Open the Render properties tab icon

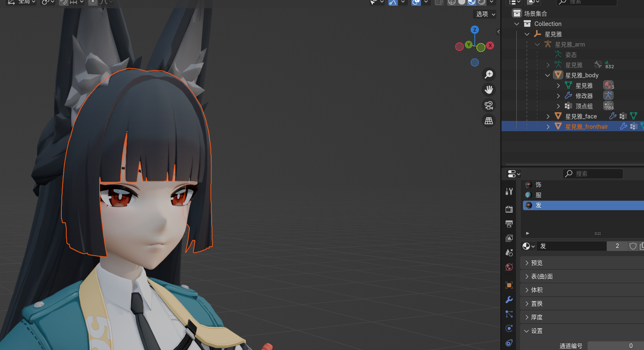[509, 209]
